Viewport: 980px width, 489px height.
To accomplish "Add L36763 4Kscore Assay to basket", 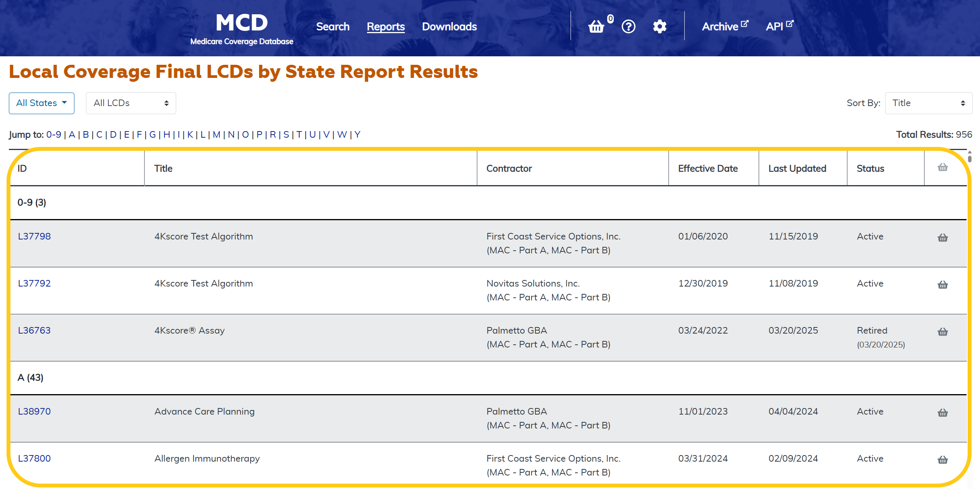I will click(943, 332).
